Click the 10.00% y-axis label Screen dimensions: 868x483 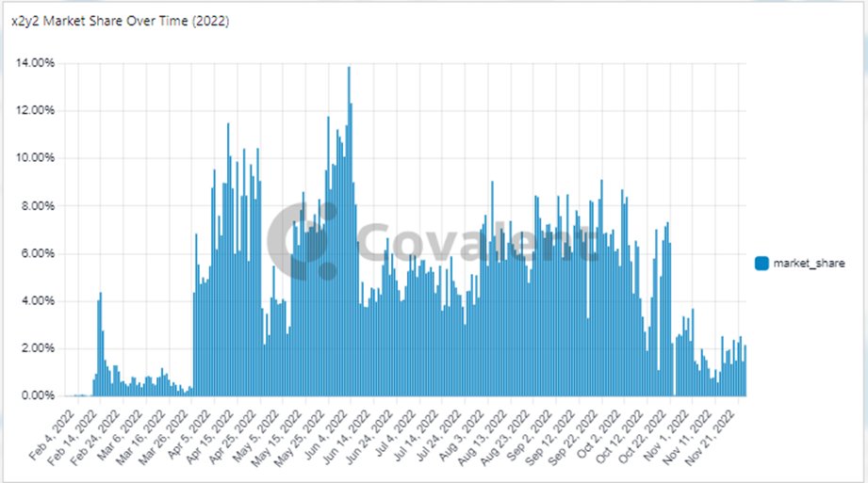pos(36,158)
